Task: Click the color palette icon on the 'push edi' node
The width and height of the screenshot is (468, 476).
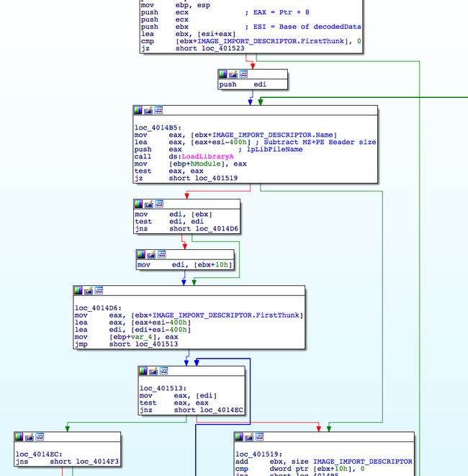Action: pyautogui.click(x=223, y=74)
